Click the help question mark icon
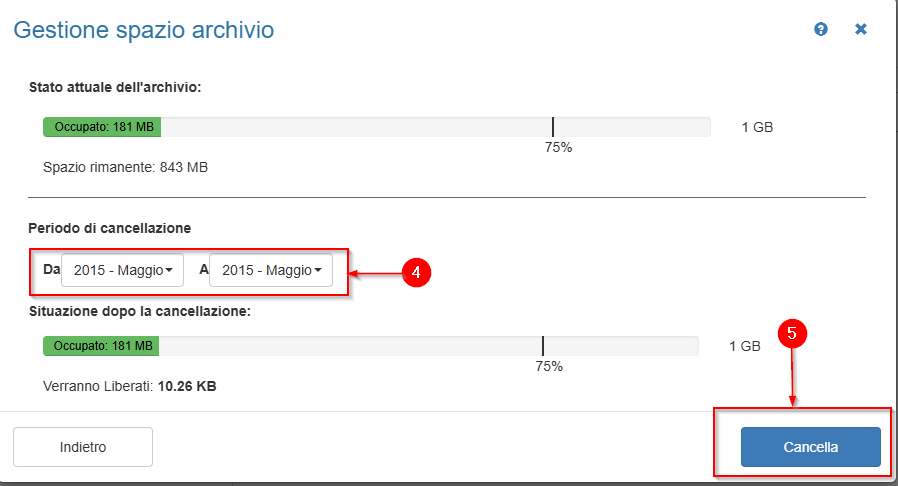Viewport: 898px width, 486px height. click(821, 30)
